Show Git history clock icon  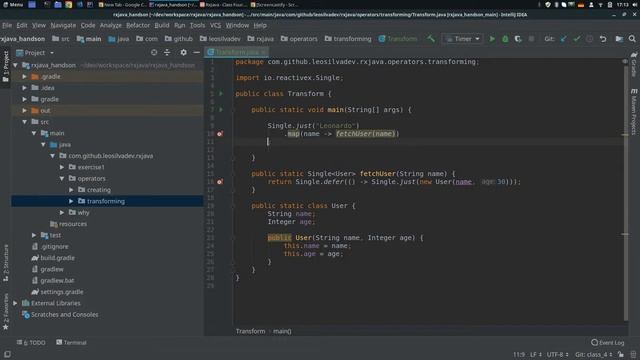point(589,39)
